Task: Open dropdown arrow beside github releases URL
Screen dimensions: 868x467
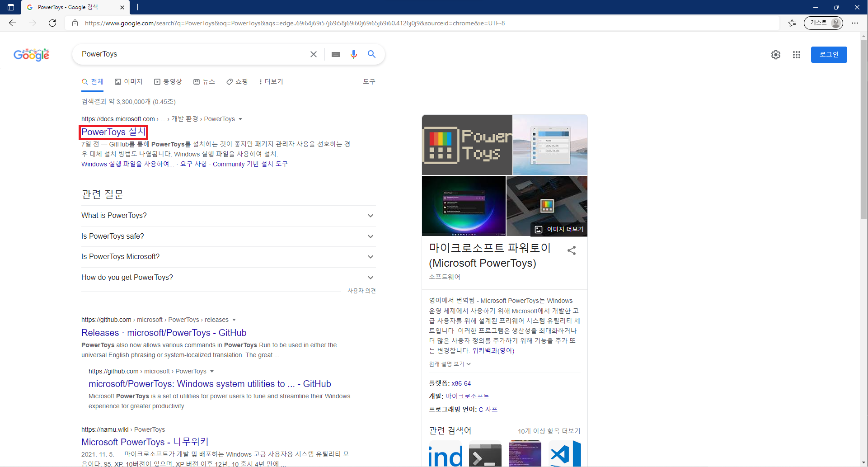Action: 234,320
